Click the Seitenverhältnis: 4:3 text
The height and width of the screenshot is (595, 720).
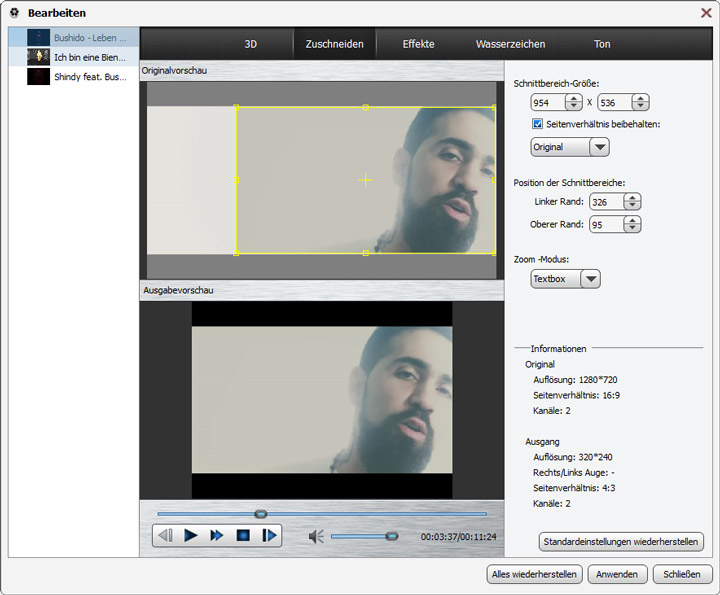pos(574,488)
